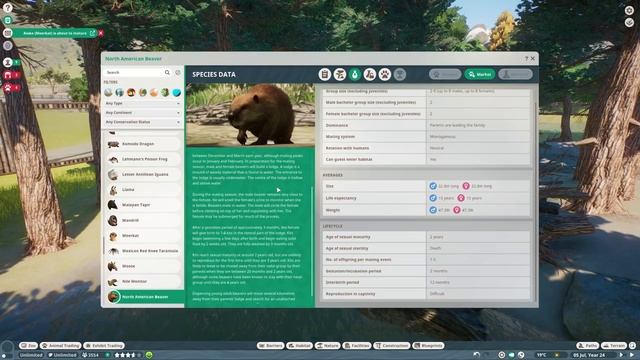Click the Meerkat is about to mature notification
The width and height of the screenshot is (640, 360).
(x=55, y=33)
